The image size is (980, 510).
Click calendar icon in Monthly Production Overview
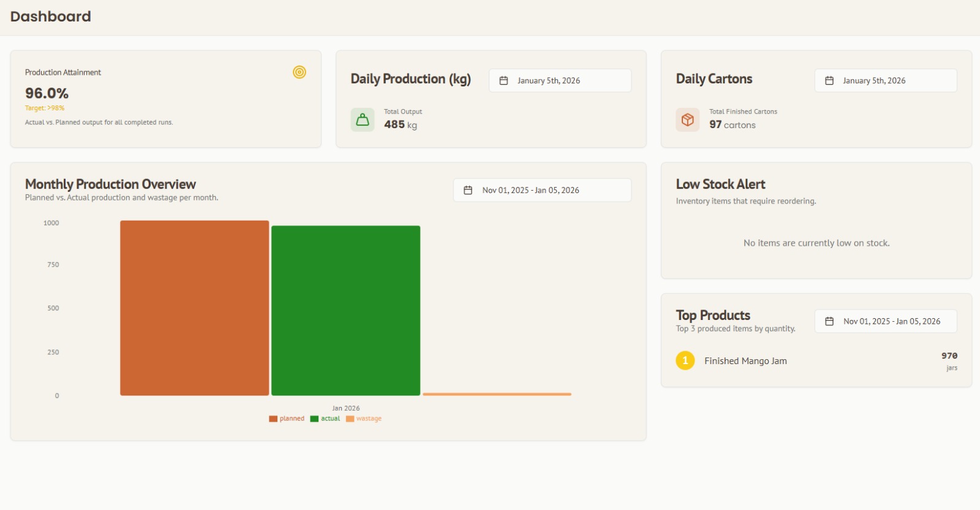468,191
